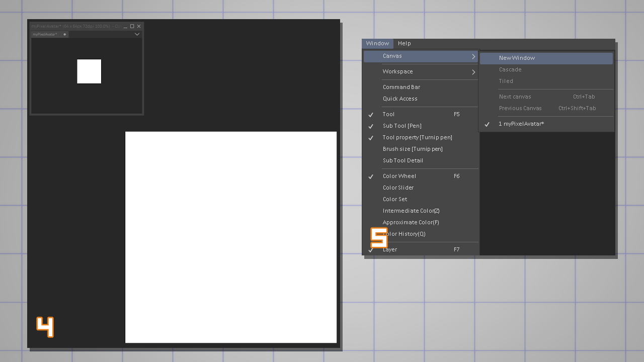Show the Color Slider palette
This screenshot has width=644, height=362.
pyautogui.click(x=398, y=188)
